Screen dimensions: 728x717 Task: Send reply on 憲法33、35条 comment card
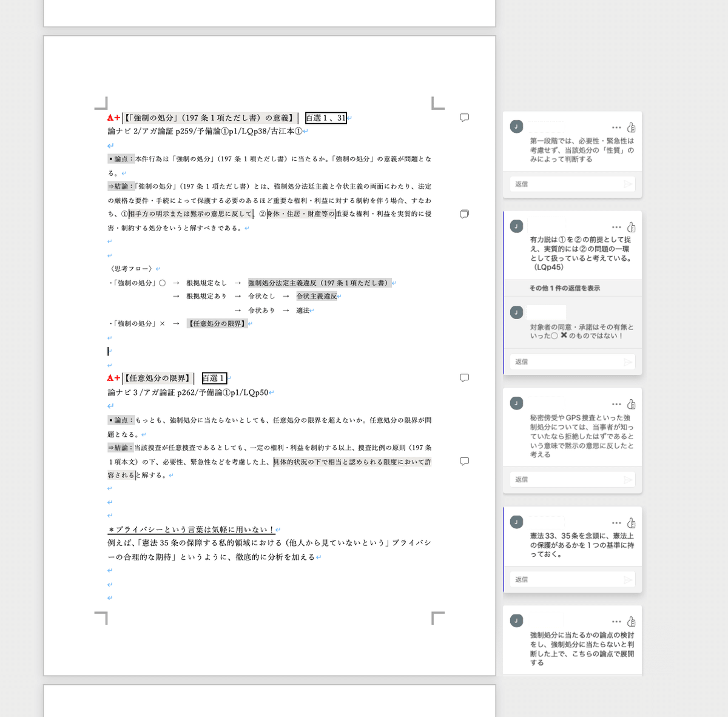[628, 580]
